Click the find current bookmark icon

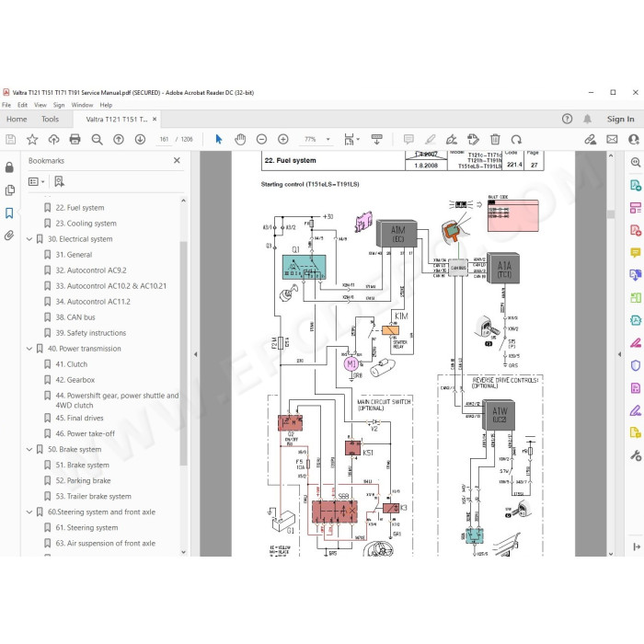point(59,181)
